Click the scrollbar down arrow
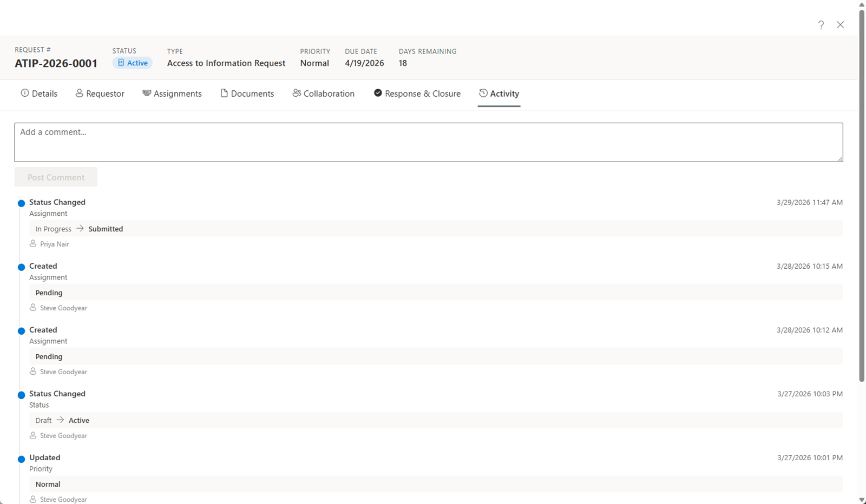Screen dimensions: 866x504 [862, 500]
